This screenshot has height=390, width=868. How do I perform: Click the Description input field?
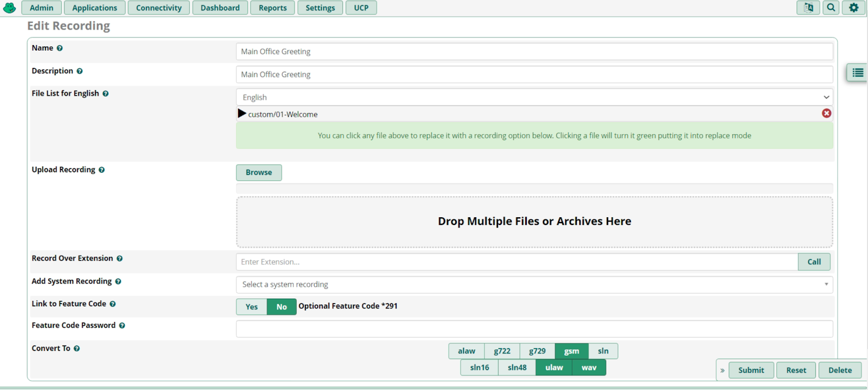pyautogui.click(x=534, y=74)
